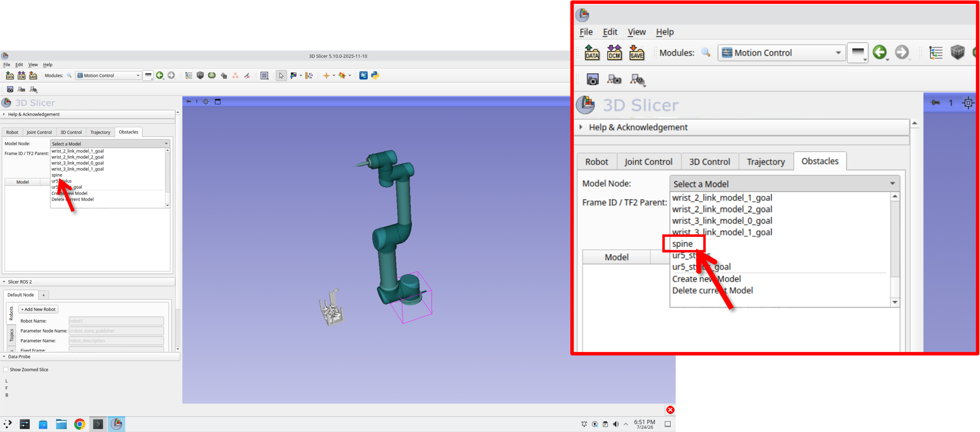The height and width of the screenshot is (432, 980).
Task: Open the slice intersections dropdown arrow
Action: tap(350, 75)
